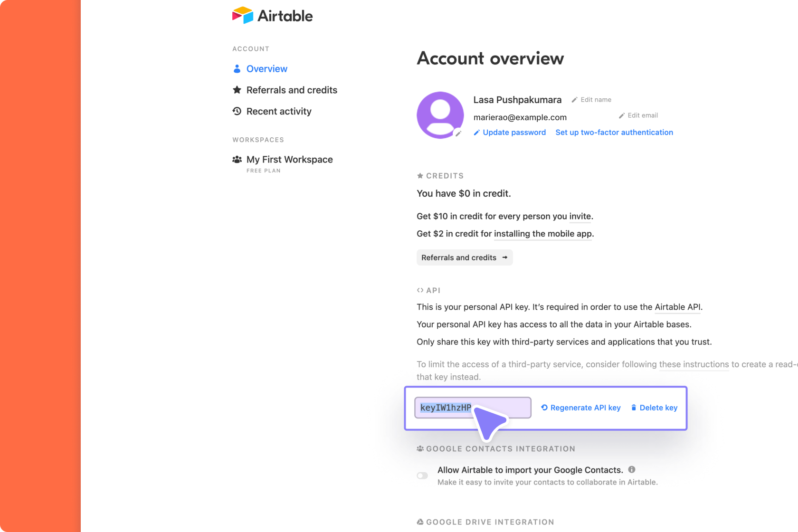
Task: Click Set up two-factor authentication
Action: pyautogui.click(x=614, y=132)
